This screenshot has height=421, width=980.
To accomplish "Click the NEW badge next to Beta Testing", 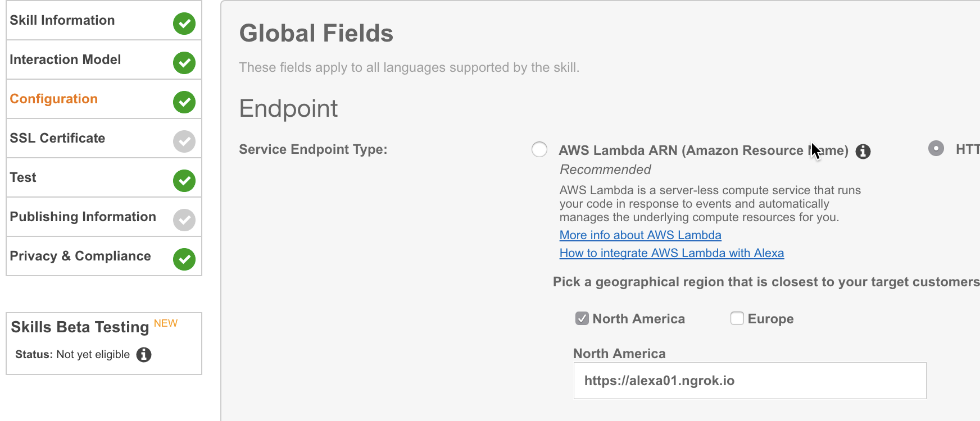I will (x=166, y=323).
